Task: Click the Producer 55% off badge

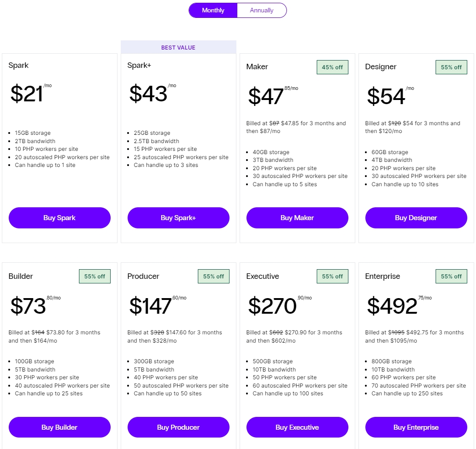Action: coord(213,277)
